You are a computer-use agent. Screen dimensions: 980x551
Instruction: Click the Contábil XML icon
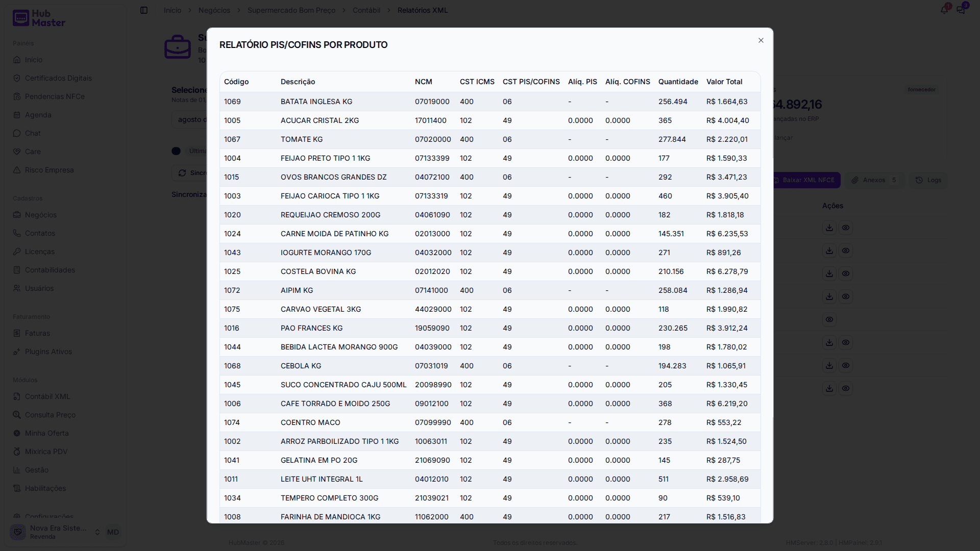tap(17, 396)
